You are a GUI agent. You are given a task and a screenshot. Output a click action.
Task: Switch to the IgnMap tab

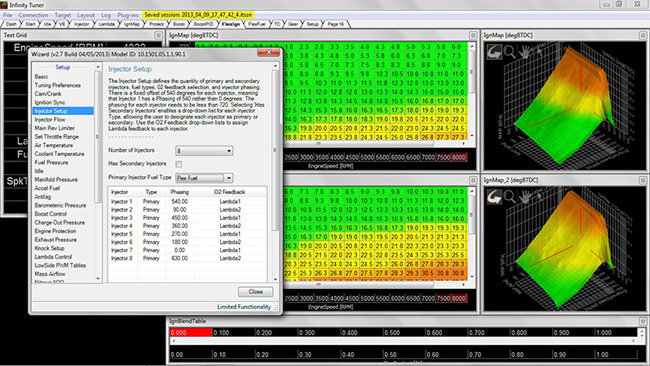[x=132, y=24]
